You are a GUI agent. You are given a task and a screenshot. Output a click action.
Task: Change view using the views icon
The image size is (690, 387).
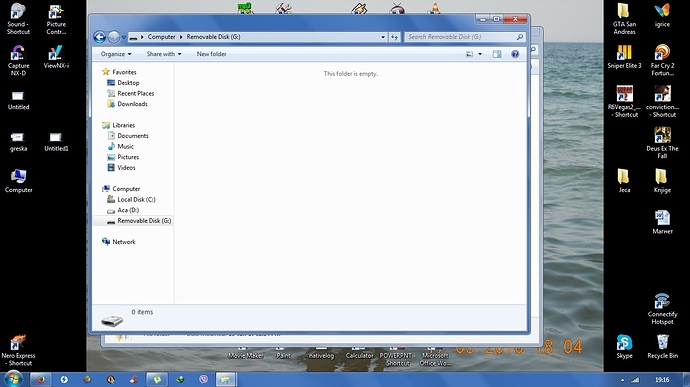click(469, 54)
